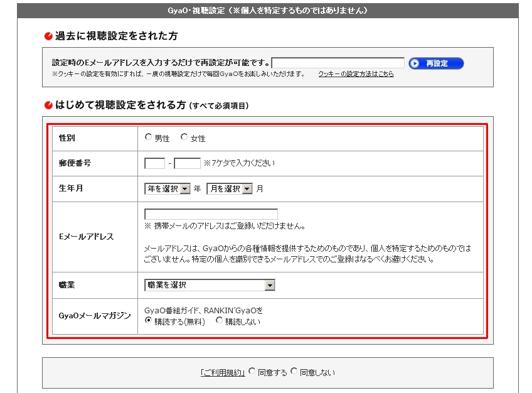Choose 同意しない radio button
The width and height of the screenshot is (532, 393).
point(294,371)
